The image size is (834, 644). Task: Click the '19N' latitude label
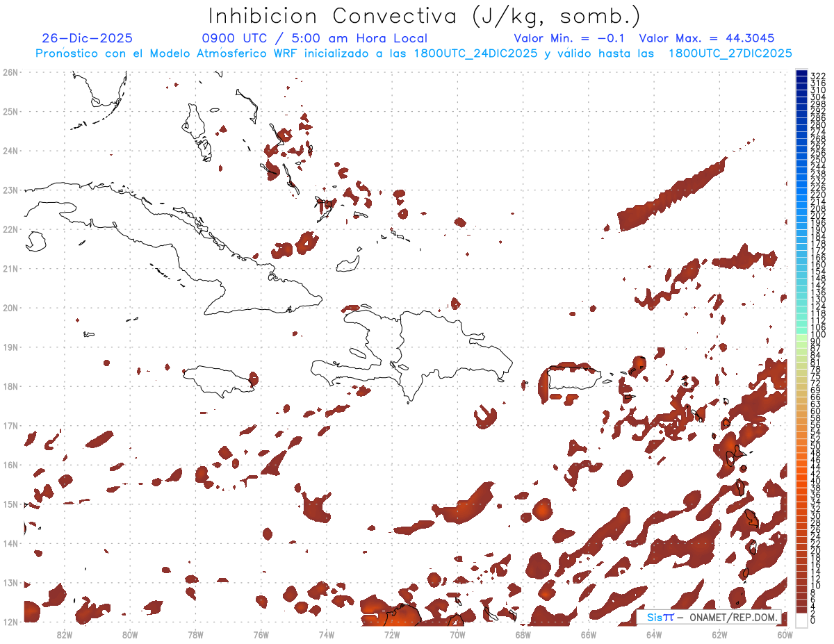tap(10, 347)
